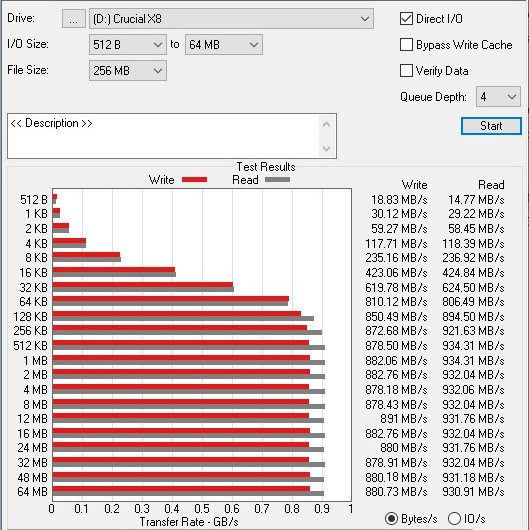Start the benchmark with the Start button
The height and width of the screenshot is (530, 529).
(x=491, y=126)
